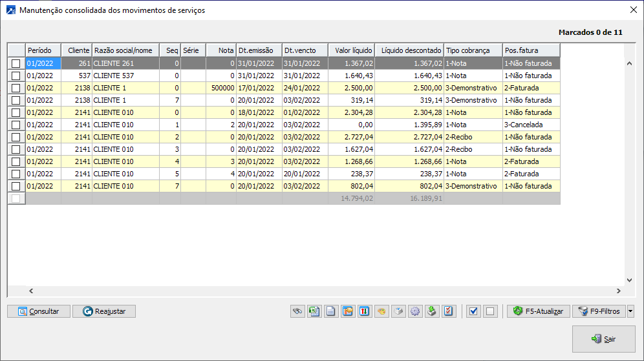Export the grid to Excel
This screenshot has height=361, width=644.
[314, 311]
